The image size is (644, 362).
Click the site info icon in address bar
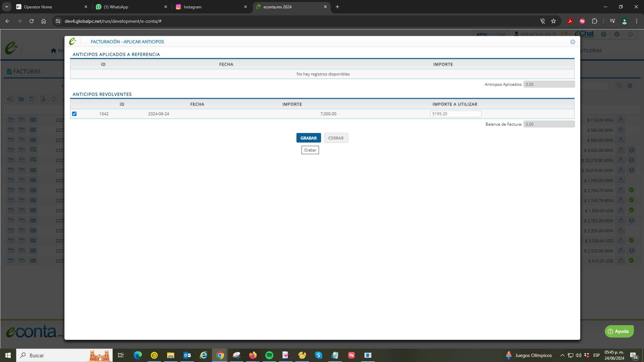pyautogui.click(x=58, y=21)
